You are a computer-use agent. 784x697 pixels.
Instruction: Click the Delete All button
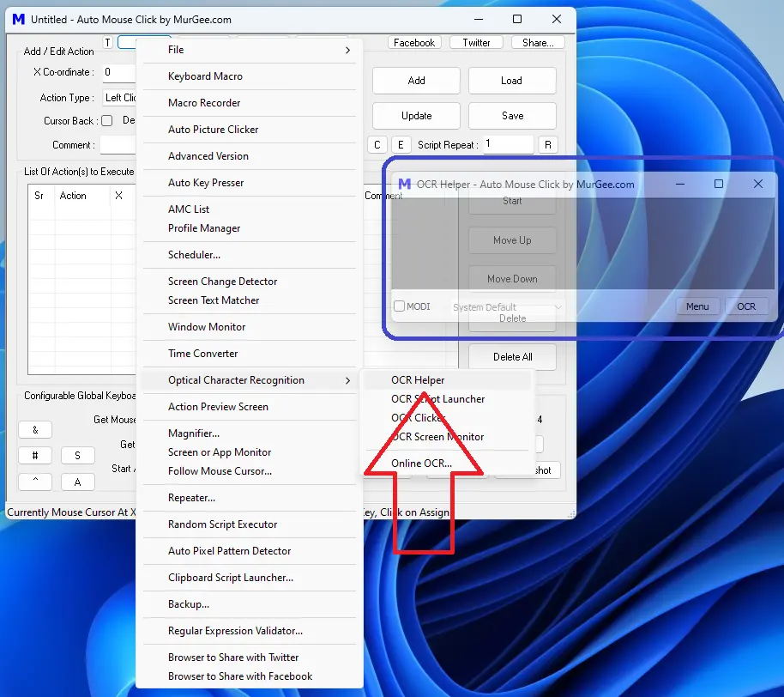coord(512,357)
